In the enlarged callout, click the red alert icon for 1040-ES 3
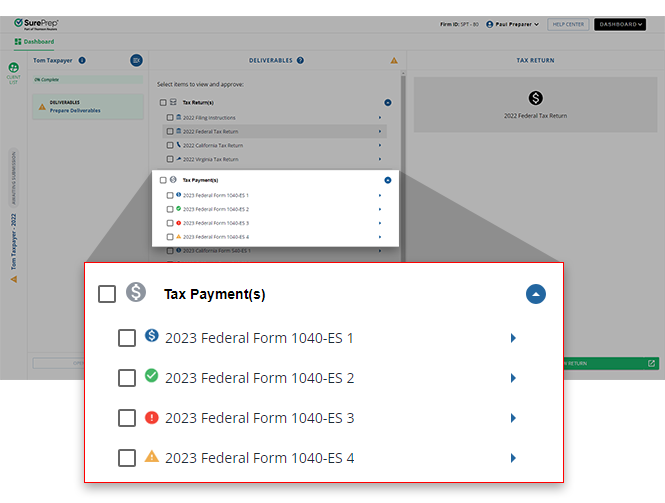 pyautogui.click(x=151, y=417)
